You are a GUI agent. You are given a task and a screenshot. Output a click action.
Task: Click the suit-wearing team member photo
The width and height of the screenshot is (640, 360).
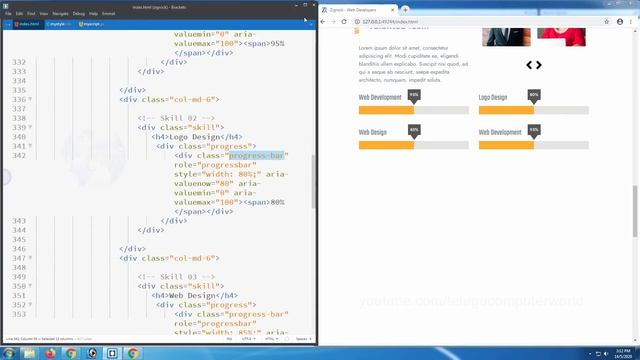pyautogui.click(x=507, y=37)
